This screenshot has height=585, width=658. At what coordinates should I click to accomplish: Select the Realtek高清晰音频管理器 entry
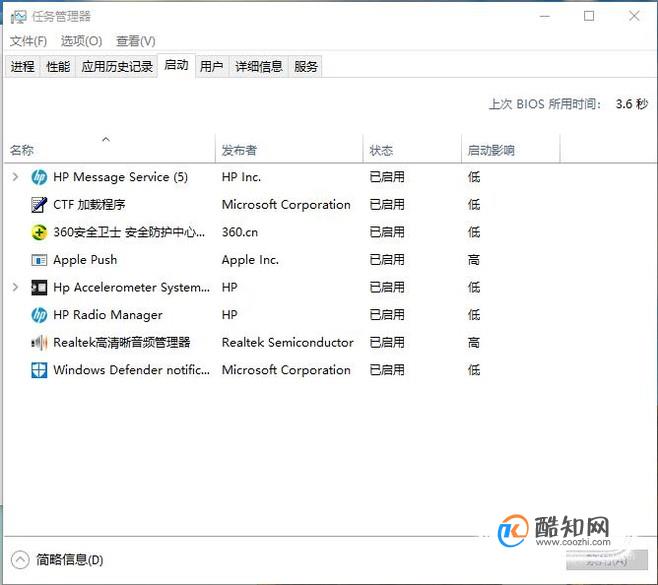tap(122, 343)
